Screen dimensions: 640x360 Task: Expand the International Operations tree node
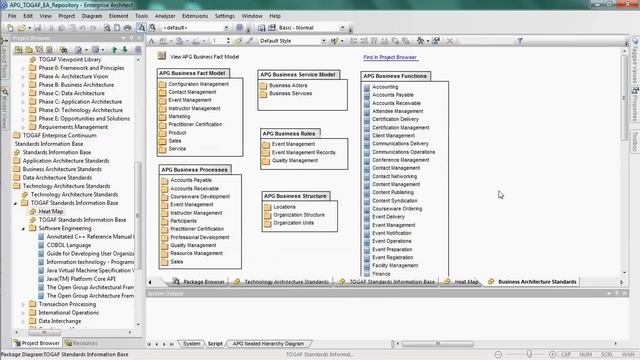pyautogui.click(x=23, y=313)
